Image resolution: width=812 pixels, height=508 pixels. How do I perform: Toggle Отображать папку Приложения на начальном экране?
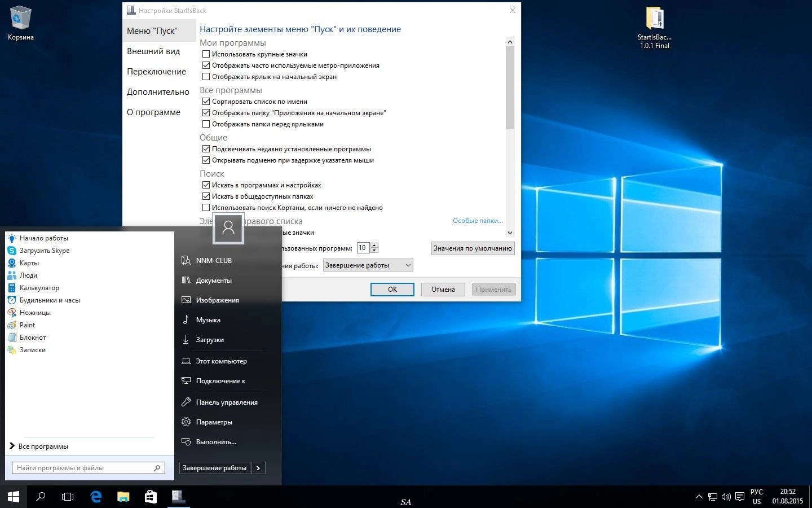tap(206, 113)
